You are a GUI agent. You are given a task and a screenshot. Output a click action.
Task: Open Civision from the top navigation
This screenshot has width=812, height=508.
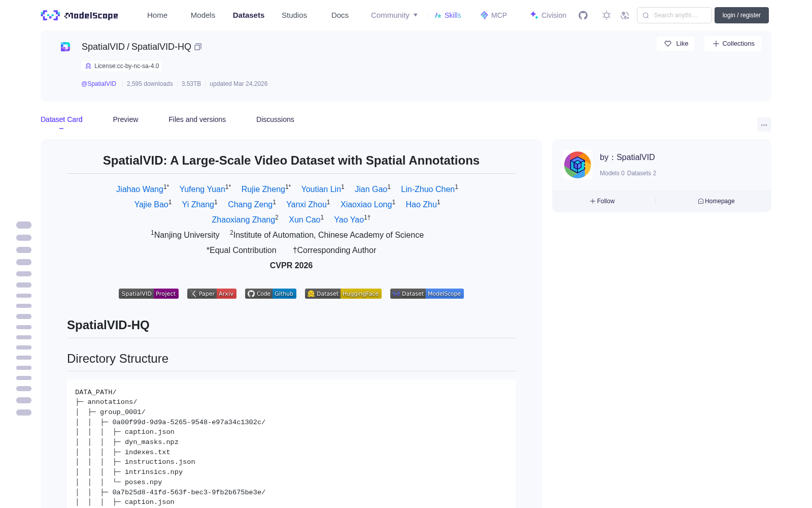[548, 15]
